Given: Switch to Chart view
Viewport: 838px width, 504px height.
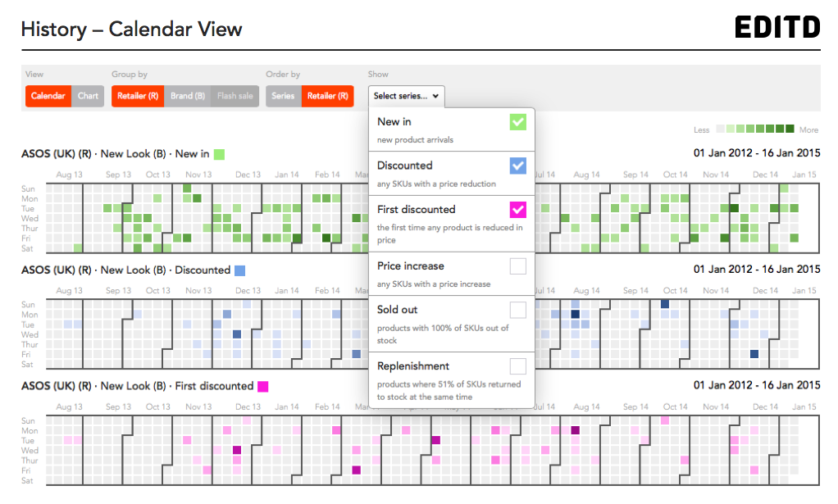Looking at the screenshot, I should click(88, 96).
